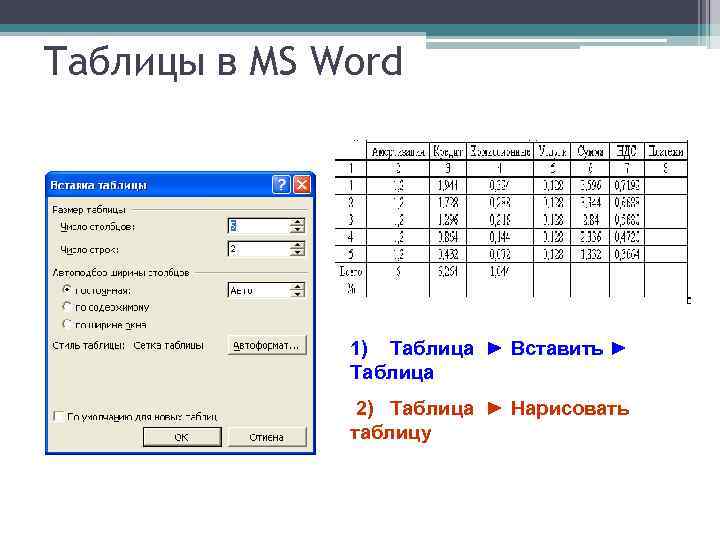This screenshot has width=720, height=540.
Task: Click the Размер таблицы group label
Action: pos(89,210)
